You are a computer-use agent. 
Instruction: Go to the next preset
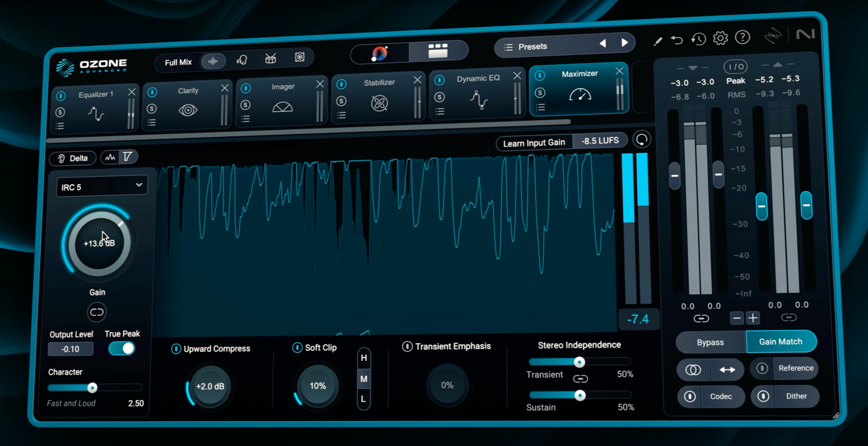624,42
